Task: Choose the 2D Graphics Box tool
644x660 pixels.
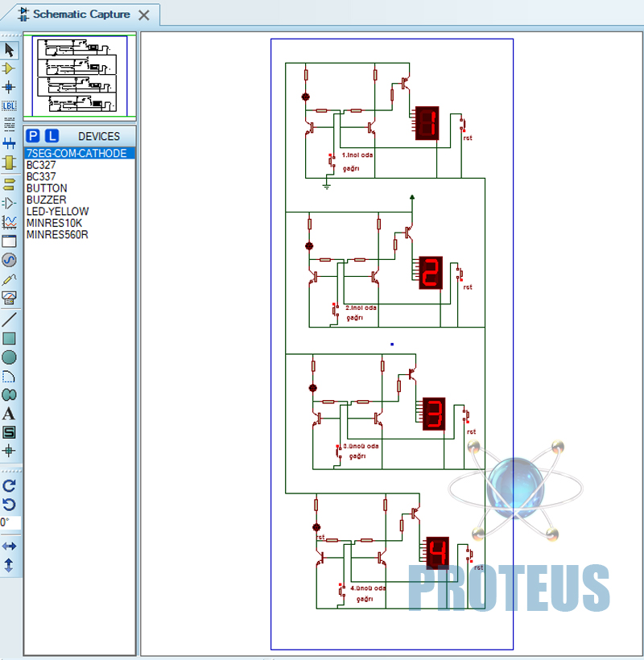Action: (9, 339)
